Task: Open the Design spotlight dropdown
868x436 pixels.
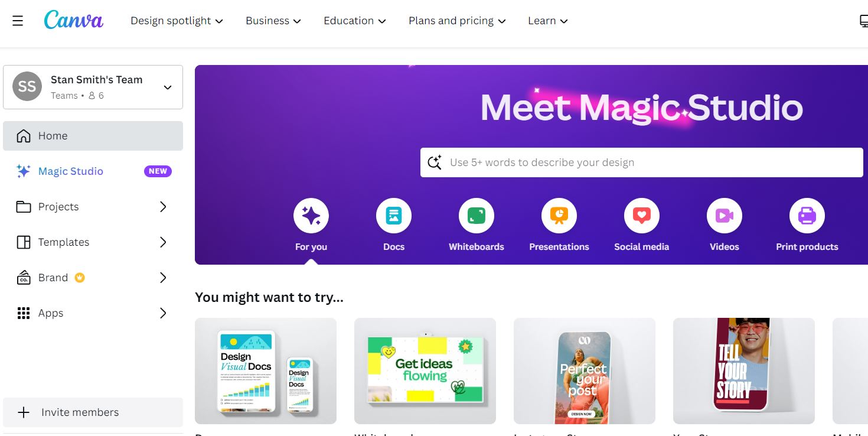Action: 177,21
